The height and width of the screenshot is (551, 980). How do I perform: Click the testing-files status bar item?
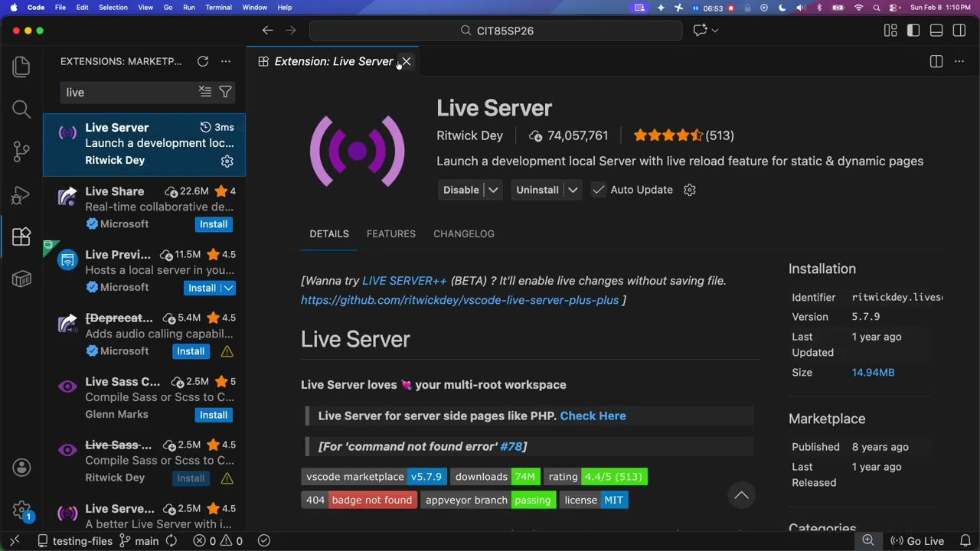point(74,541)
